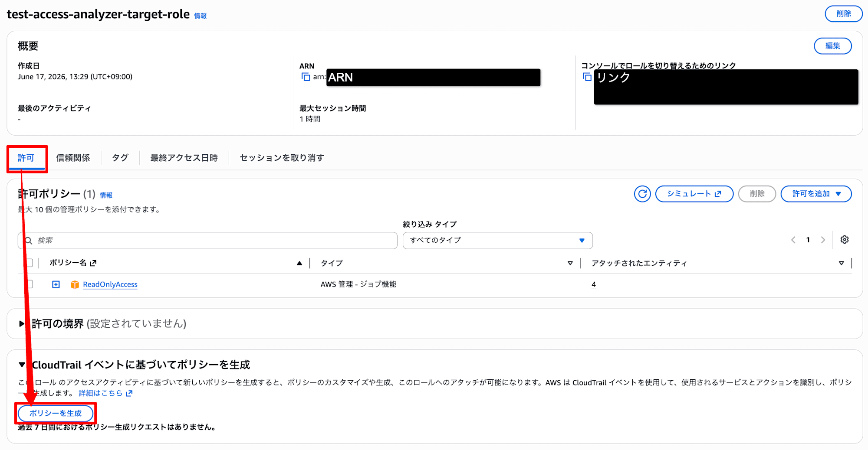The image size is (868, 450).
Task: Copy the switch-role console link icon
Action: 587,77
